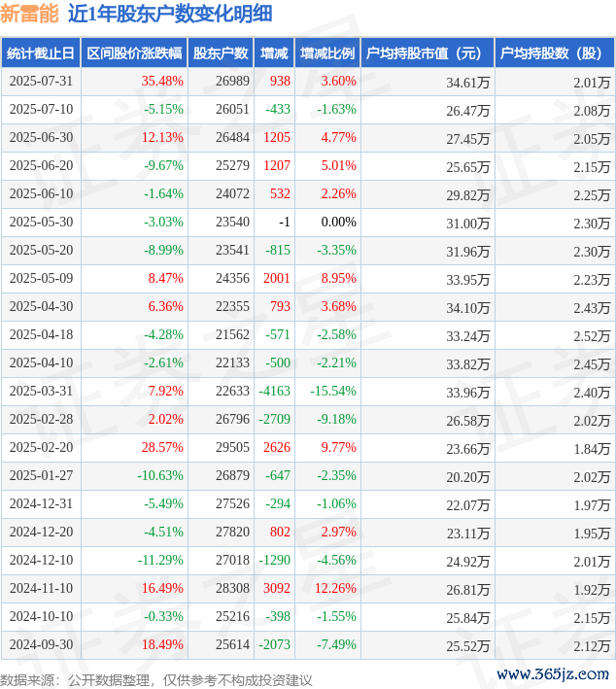The width and height of the screenshot is (616, 689).
Task: Select the date cell 2025-02-28
Action: click(x=42, y=419)
